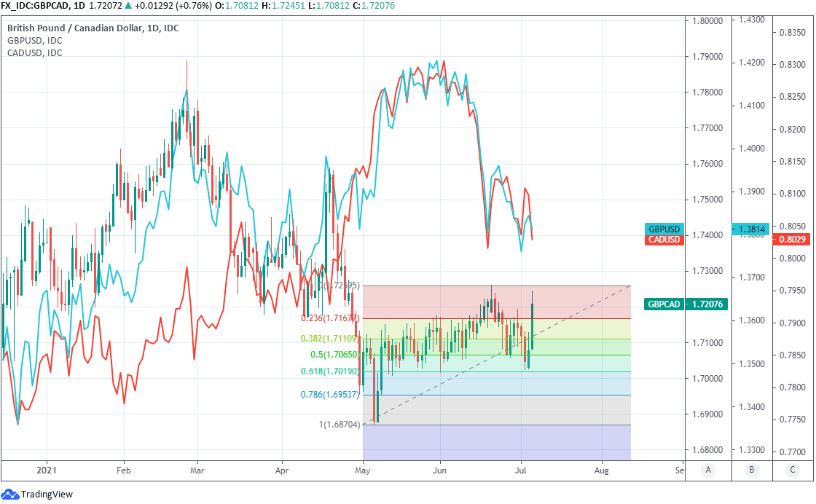Click the 1.72076 teal price tag

(x=708, y=304)
